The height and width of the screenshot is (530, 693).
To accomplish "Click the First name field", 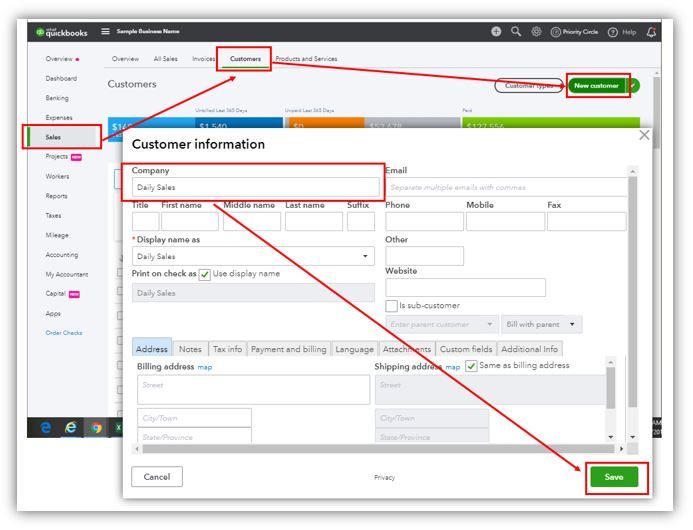I will click(x=190, y=221).
